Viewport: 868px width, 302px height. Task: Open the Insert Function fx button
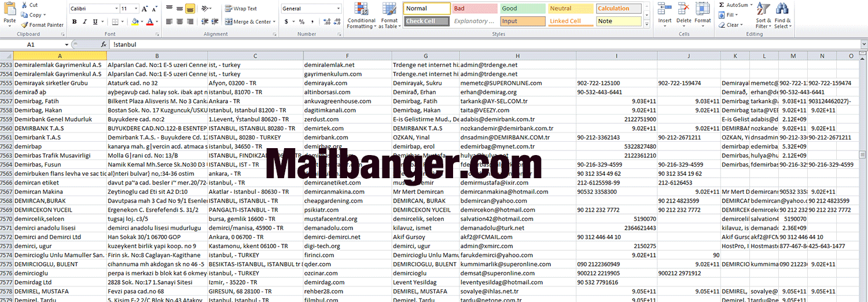104,44
